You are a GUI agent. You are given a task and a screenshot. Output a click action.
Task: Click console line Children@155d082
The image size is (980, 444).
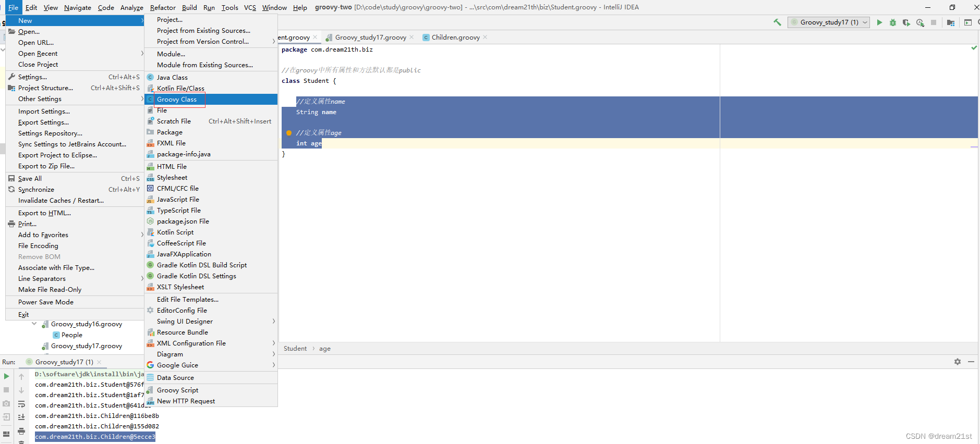click(97, 426)
